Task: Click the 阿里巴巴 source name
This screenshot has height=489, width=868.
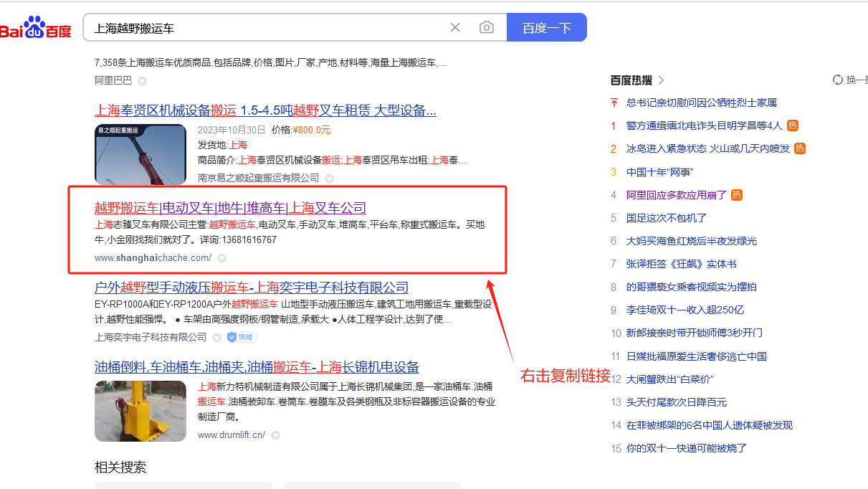Action: tap(113, 80)
